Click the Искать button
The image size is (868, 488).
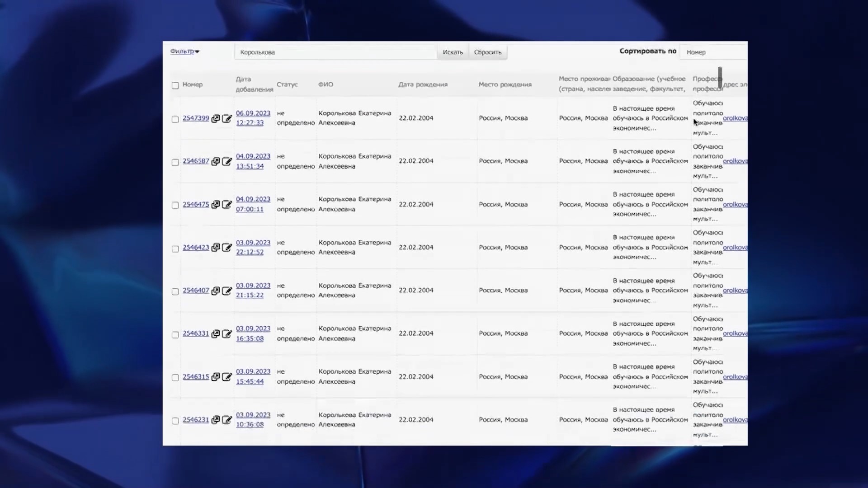tap(453, 52)
